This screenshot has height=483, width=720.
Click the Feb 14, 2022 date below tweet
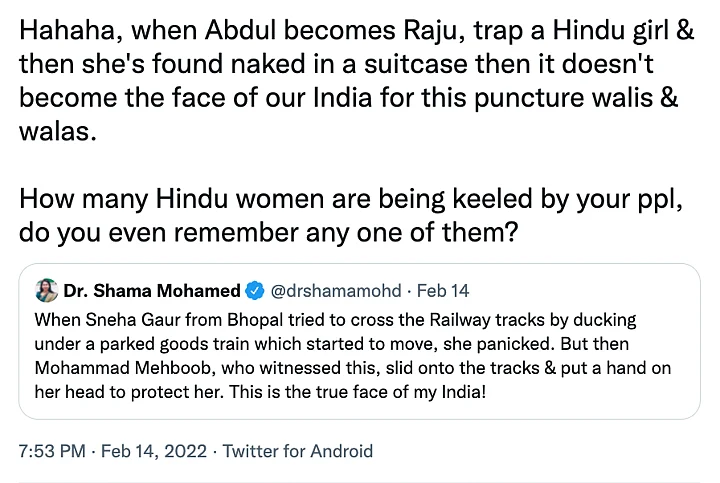152,451
